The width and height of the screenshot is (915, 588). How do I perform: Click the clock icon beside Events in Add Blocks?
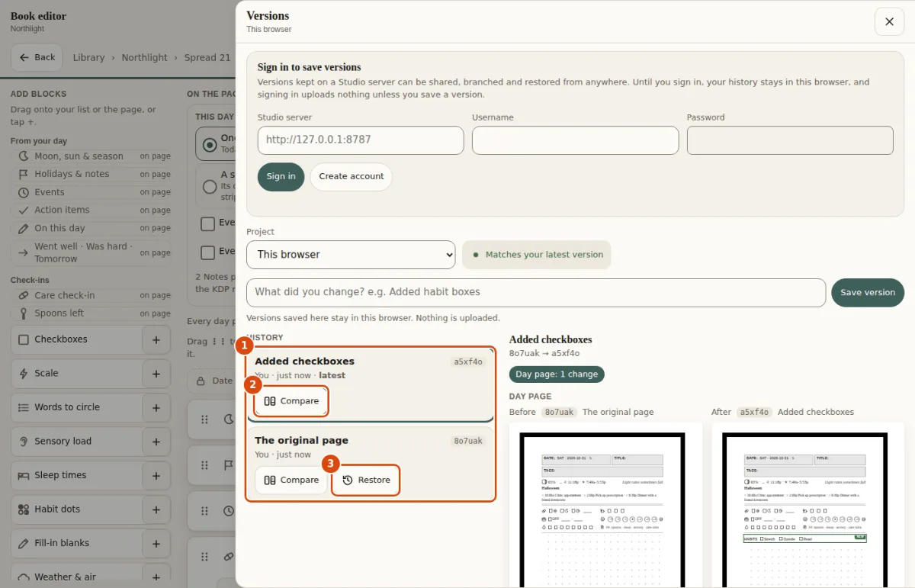click(x=23, y=192)
